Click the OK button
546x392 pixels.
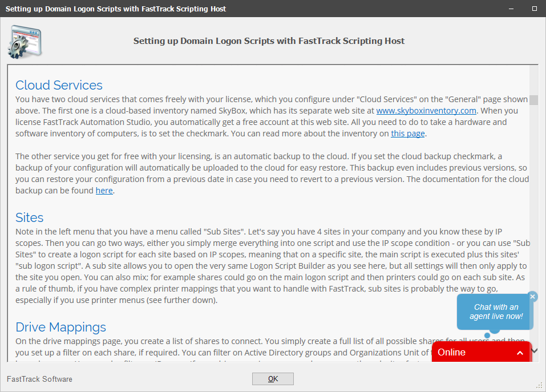[x=273, y=379]
